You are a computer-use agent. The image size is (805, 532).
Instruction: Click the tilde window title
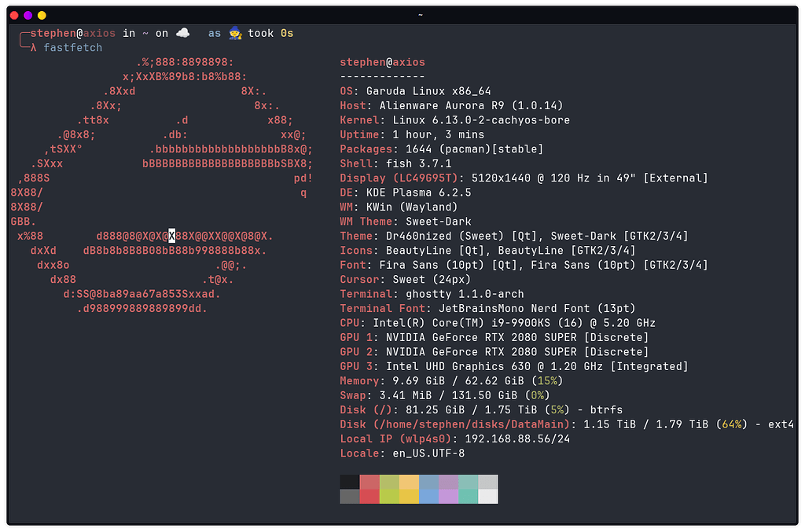coord(420,15)
